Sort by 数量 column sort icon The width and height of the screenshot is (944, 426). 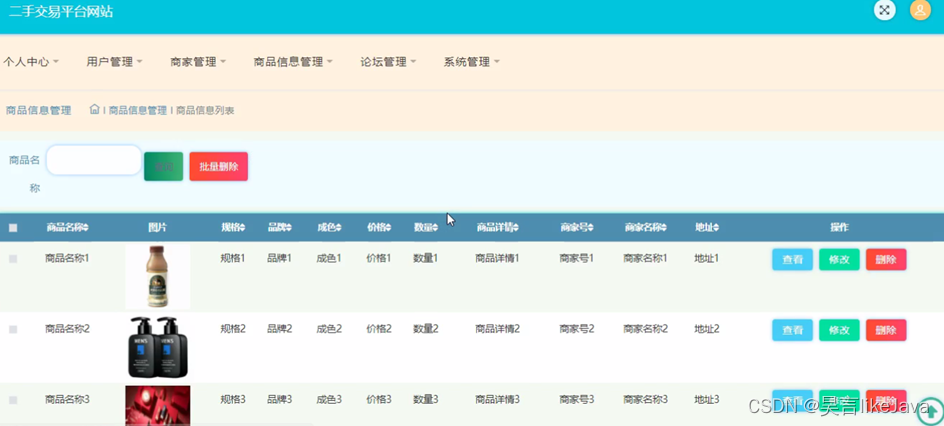pyautogui.click(x=435, y=227)
